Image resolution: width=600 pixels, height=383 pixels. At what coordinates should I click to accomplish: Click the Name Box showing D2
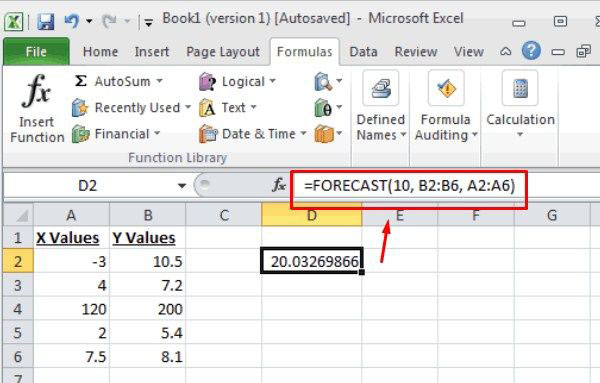point(88,186)
